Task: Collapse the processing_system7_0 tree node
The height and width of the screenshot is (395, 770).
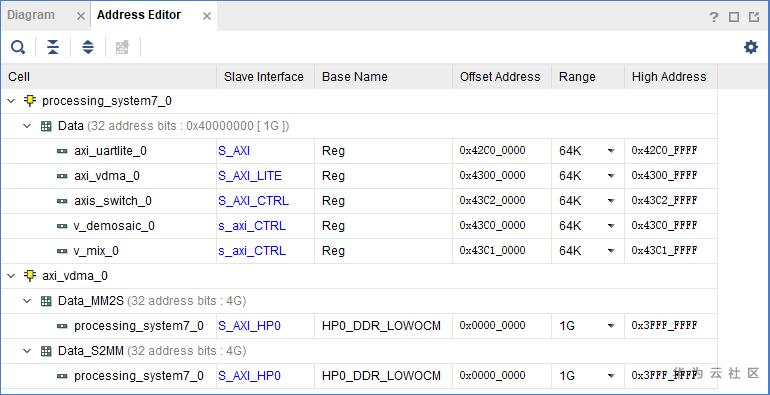Action: pos(11,101)
